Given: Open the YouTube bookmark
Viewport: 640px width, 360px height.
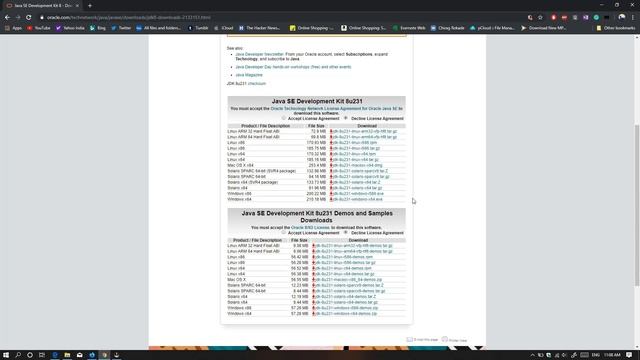Looking at the screenshot, I should [x=39, y=28].
